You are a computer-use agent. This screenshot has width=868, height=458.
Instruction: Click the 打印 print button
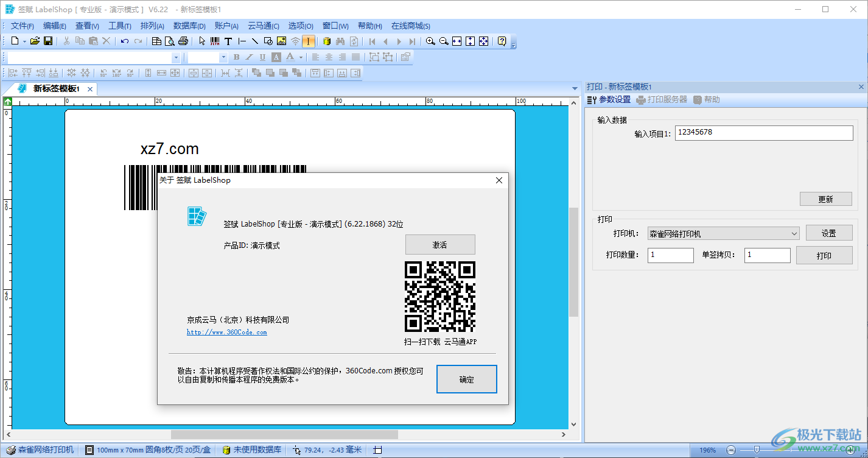tap(824, 255)
